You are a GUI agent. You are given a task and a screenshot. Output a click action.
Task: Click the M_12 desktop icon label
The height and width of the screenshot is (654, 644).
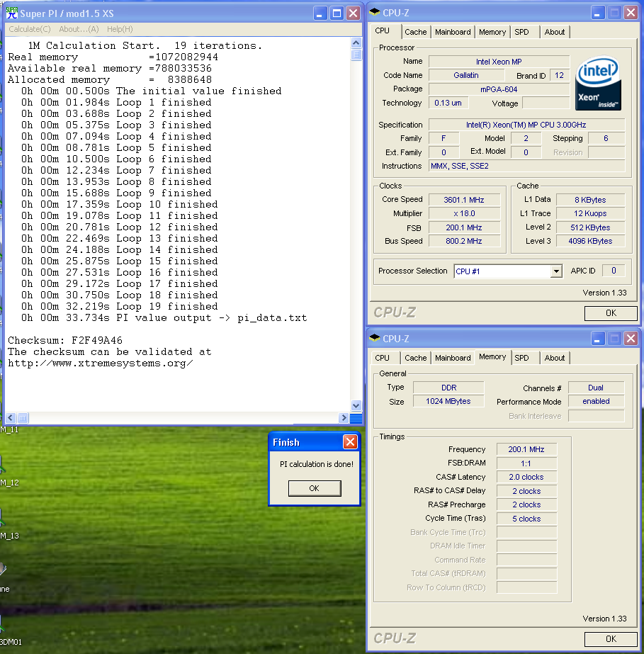point(10,483)
